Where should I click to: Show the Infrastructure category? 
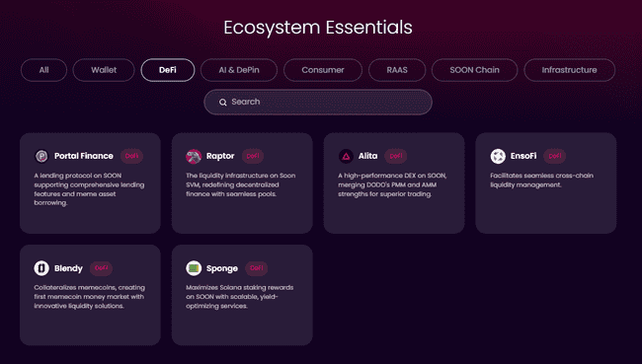click(569, 70)
